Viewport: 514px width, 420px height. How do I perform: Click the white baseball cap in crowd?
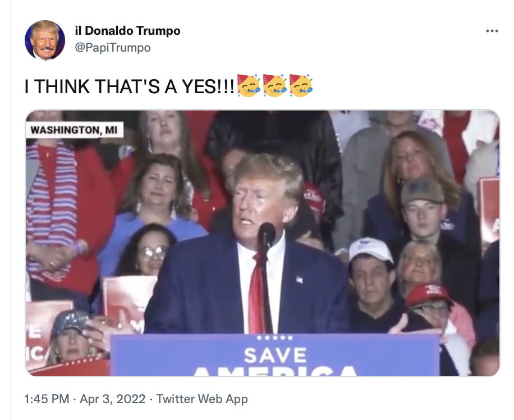pos(370,249)
